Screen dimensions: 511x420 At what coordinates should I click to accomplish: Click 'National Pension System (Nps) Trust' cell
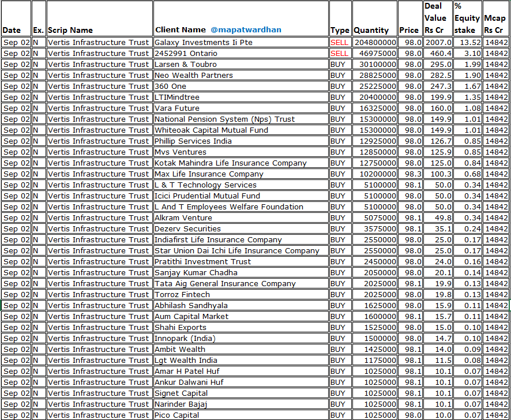tap(241, 119)
